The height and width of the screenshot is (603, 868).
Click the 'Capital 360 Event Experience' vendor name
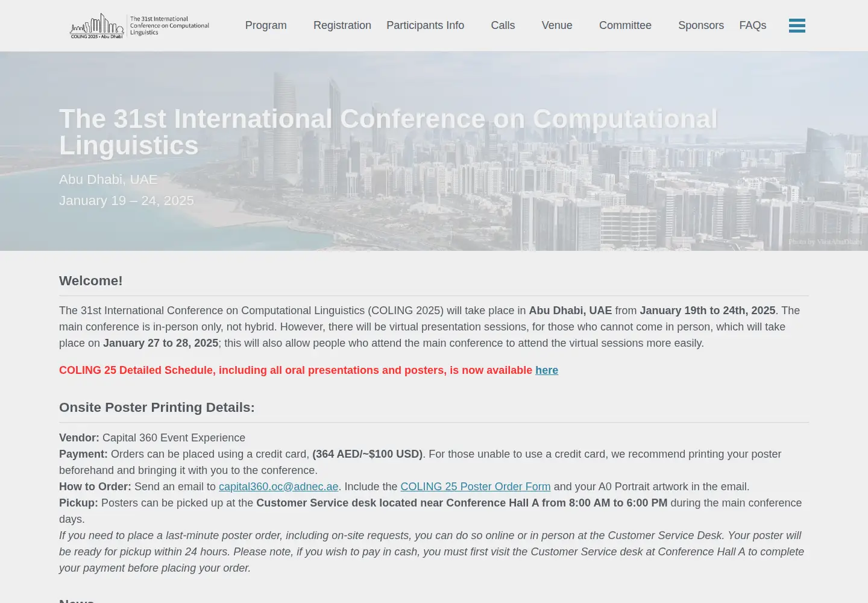tap(174, 438)
